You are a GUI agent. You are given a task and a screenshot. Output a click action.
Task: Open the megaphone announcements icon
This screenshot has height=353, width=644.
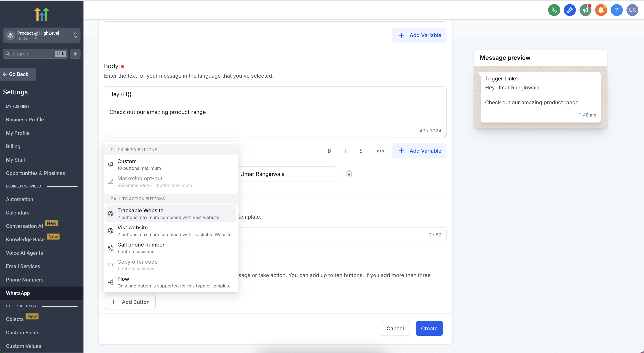tap(585, 10)
